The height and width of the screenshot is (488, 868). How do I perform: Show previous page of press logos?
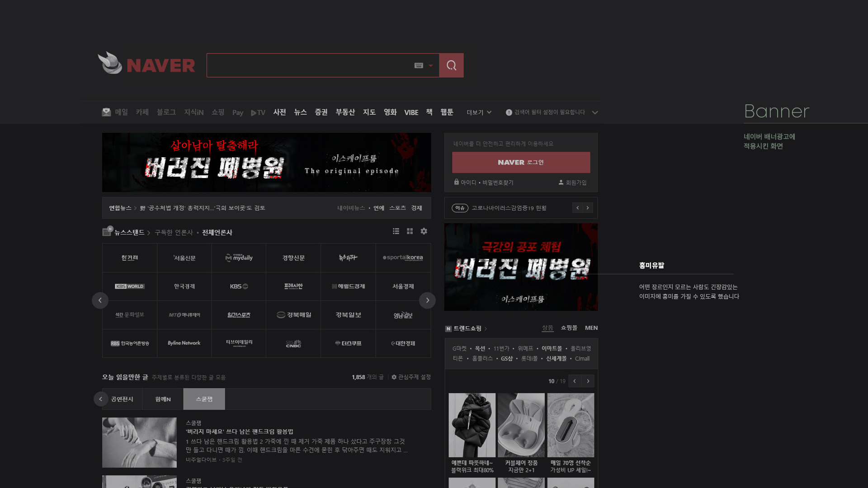100,300
